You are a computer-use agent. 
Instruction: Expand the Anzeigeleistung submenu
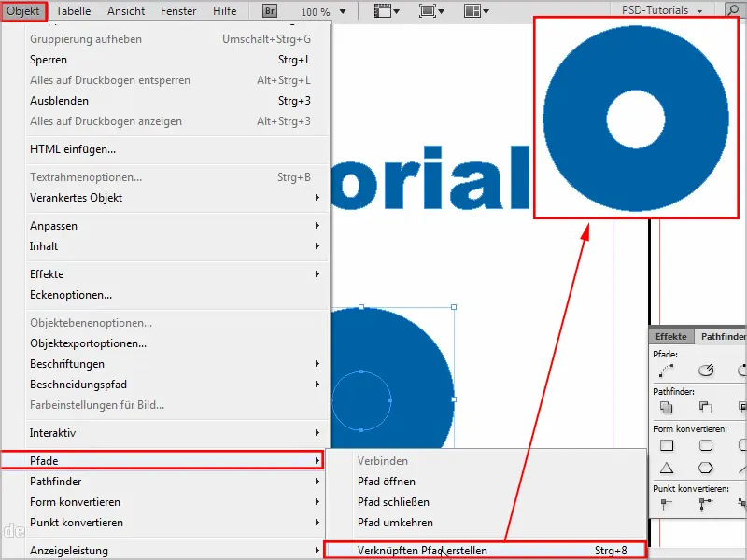[x=317, y=551]
